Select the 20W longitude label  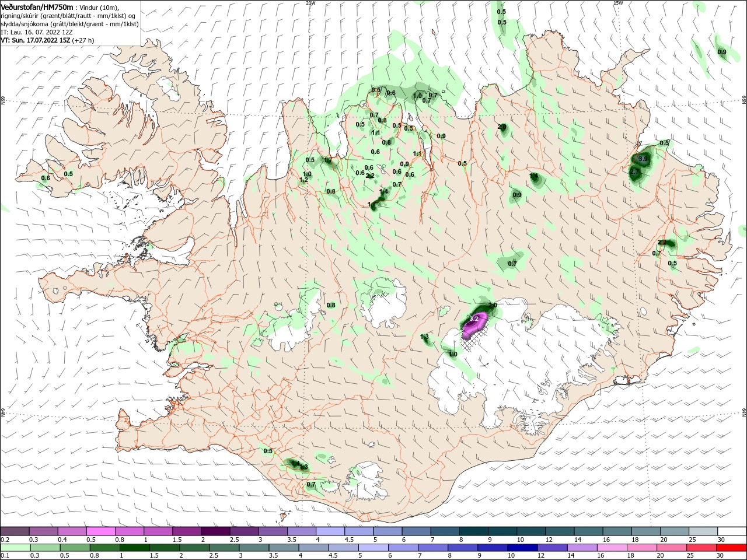click(310, 3)
